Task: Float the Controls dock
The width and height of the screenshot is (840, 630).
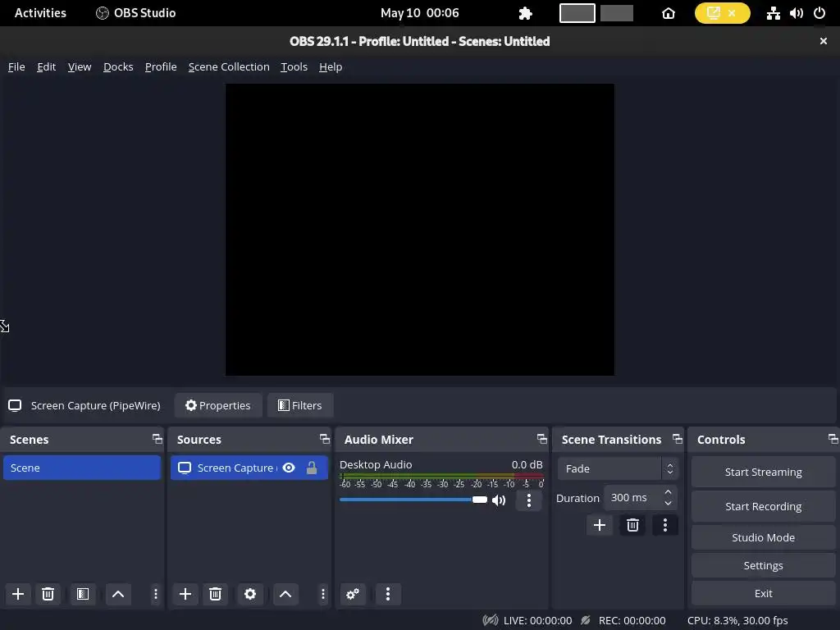Action: [833, 439]
